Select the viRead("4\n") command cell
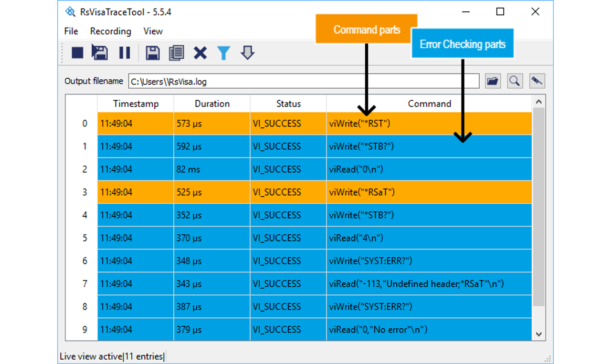Viewport: 611px width, 364px height. tap(429, 238)
